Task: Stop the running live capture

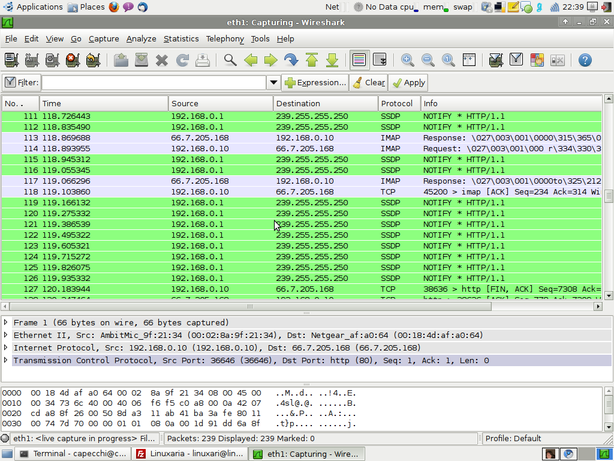Action: 72,60
